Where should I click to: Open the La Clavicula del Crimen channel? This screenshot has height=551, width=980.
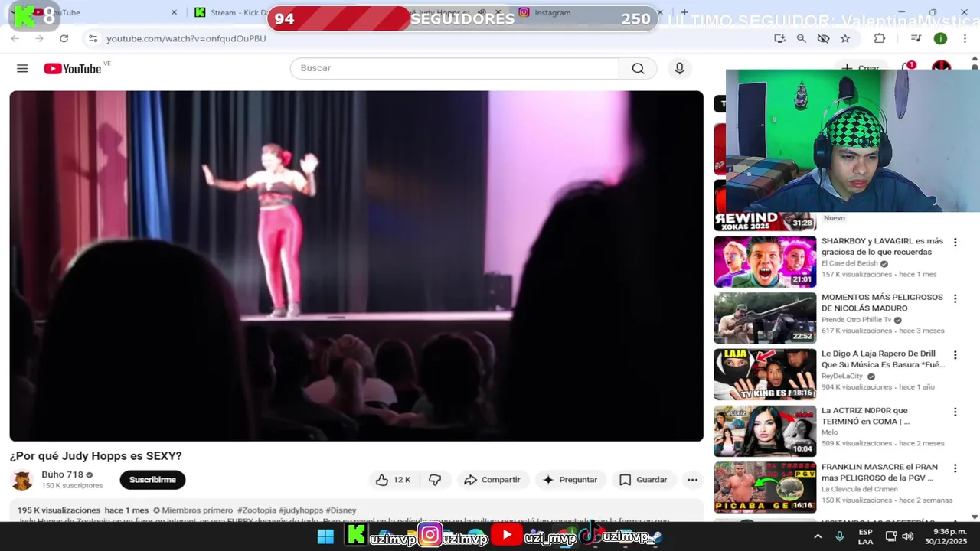pyautogui.click(x=860, y=489)
